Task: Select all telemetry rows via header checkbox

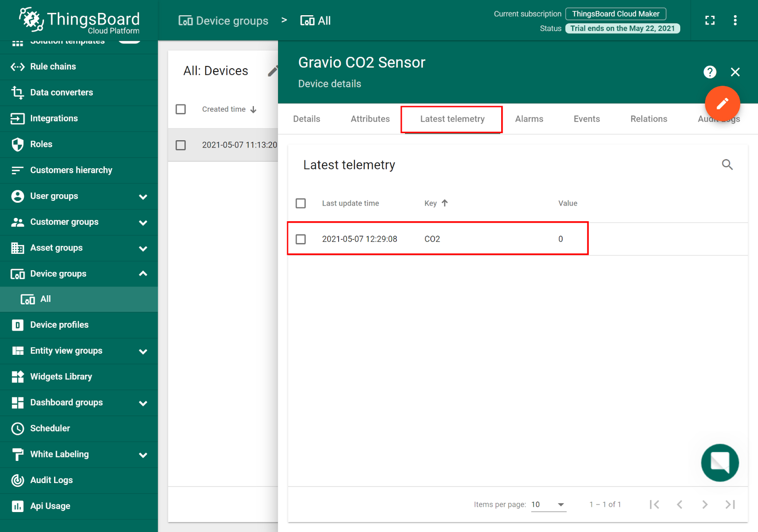Action: (x=301, y=203)
